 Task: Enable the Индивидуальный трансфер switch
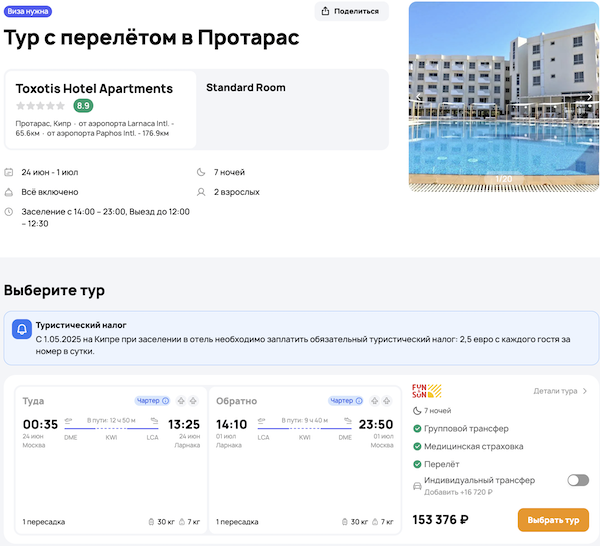click(578, 480)
